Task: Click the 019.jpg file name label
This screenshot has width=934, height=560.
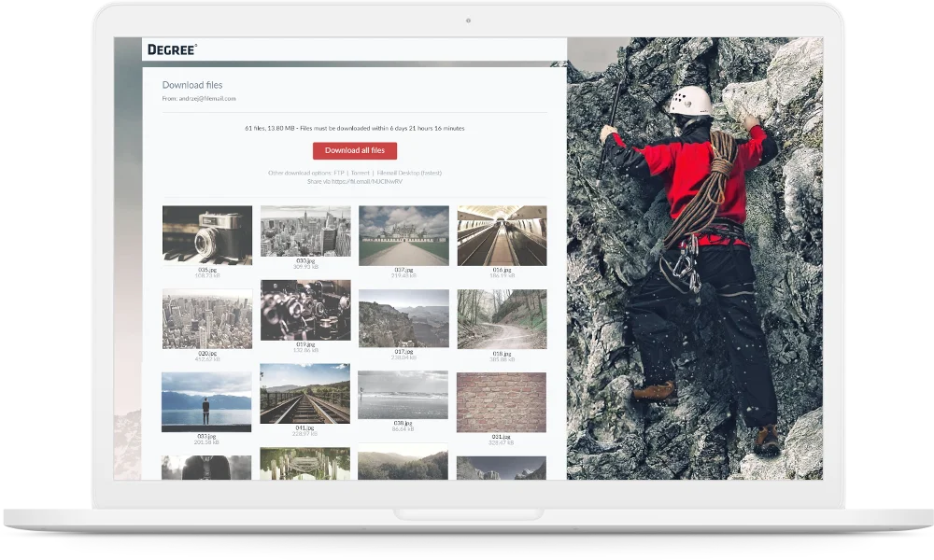Action: pyautogui.click(x=304, y=344)
